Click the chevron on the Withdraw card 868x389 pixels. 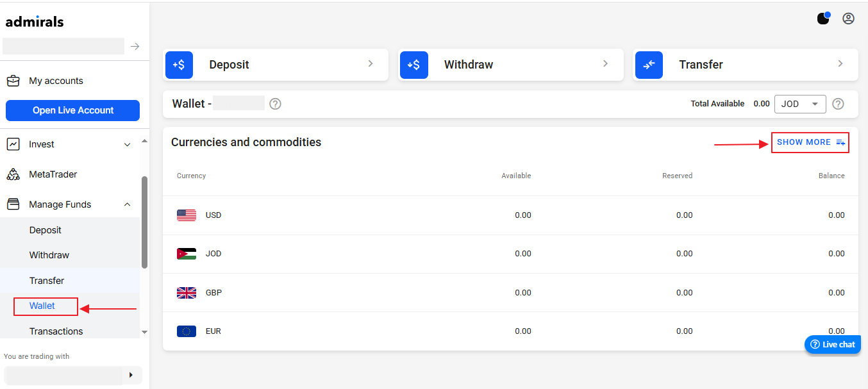605,63
